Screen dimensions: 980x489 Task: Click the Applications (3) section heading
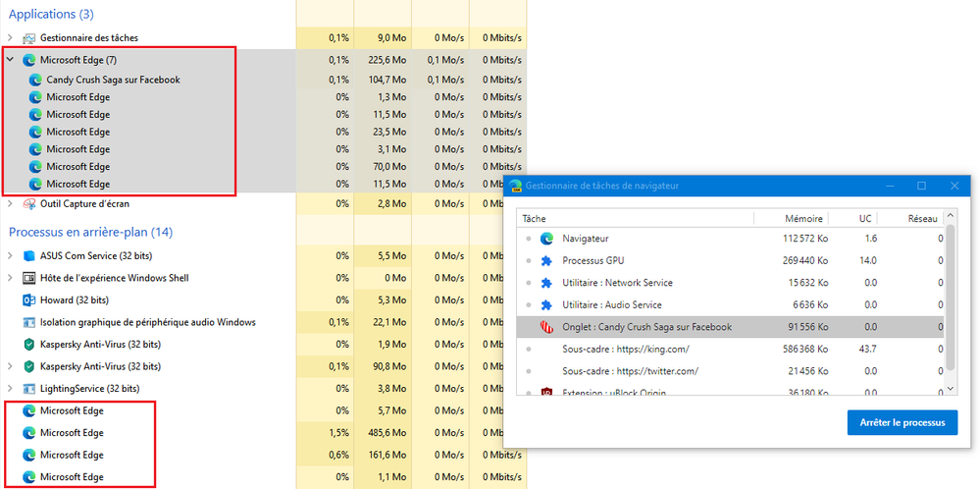click(51, 14)
